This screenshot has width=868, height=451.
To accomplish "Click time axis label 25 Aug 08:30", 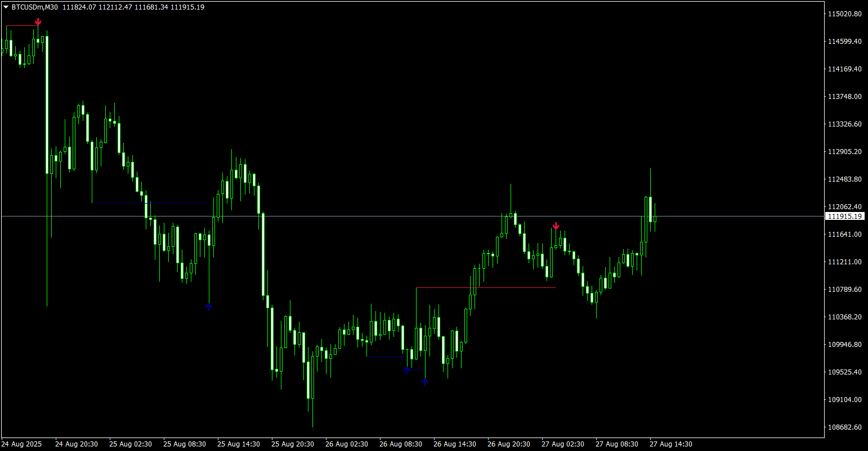I will tap(185, 444).
